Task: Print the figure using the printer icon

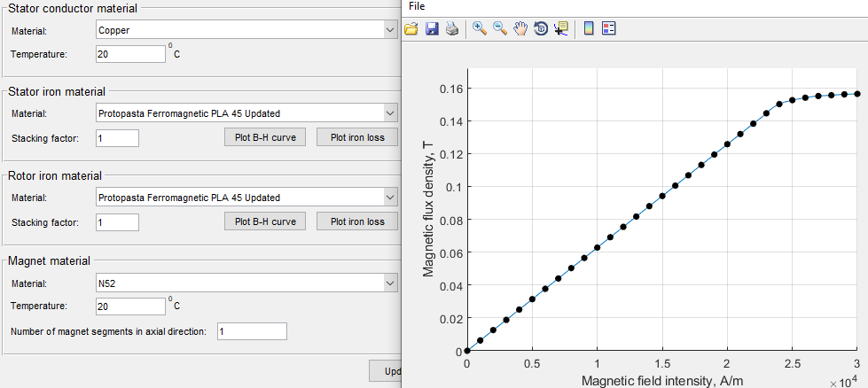Action: click(x=452, y=28)
